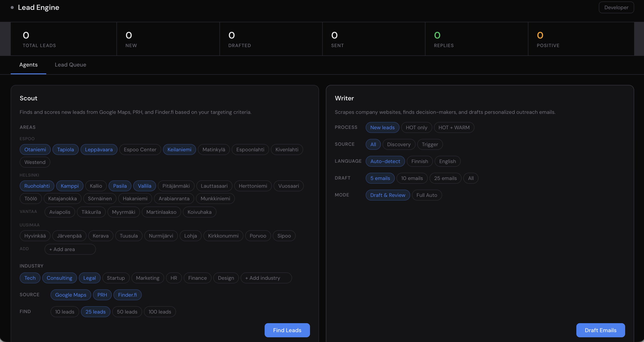Image resolution: width=644 pixels, height=342 pixels.
Task: Enable the Startup industry chip
Action: click(115, 278)
